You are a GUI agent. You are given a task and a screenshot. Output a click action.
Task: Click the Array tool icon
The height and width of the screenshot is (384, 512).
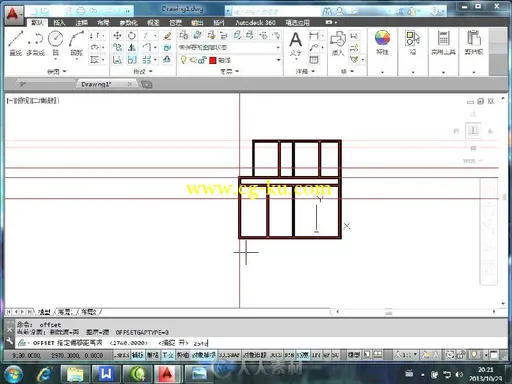[147, 60]
